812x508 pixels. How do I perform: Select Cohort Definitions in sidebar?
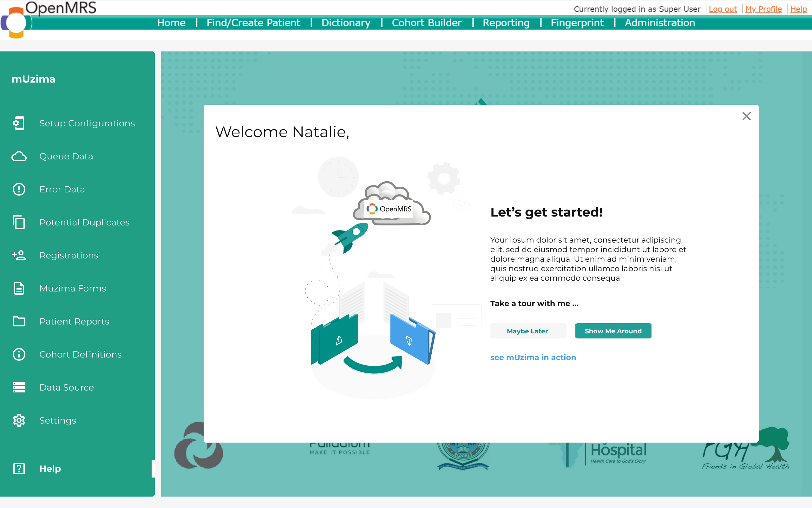pyautogui.click(x=77, y=354)
